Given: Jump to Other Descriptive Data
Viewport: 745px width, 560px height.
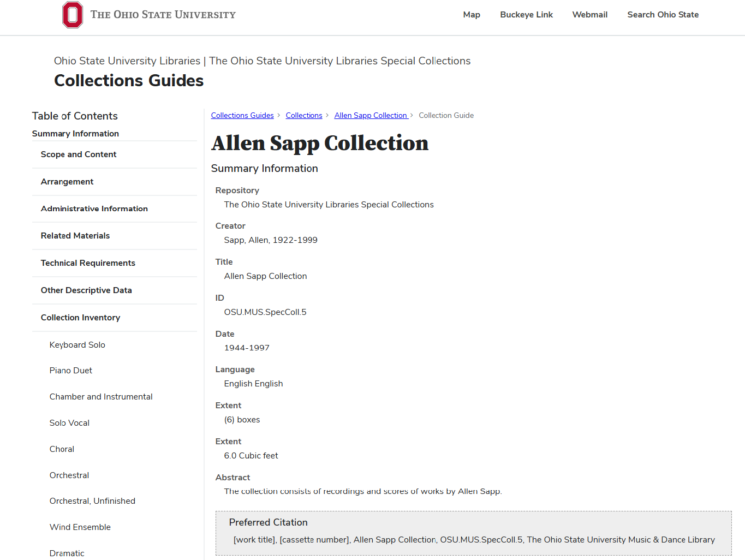Looking at the screenshot, I should pos(86,290).
